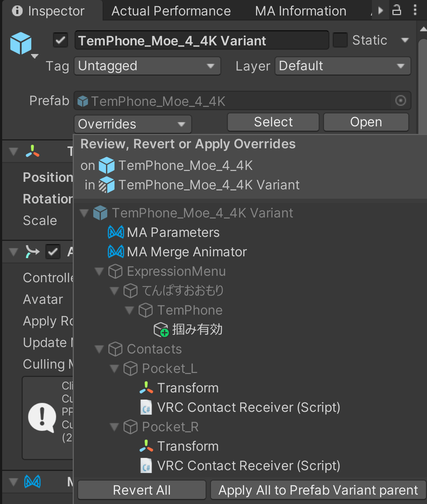This screenshot has width=427, height=504.
Task: Collapse the TemPhone tree node
Action: pos(130,310)
